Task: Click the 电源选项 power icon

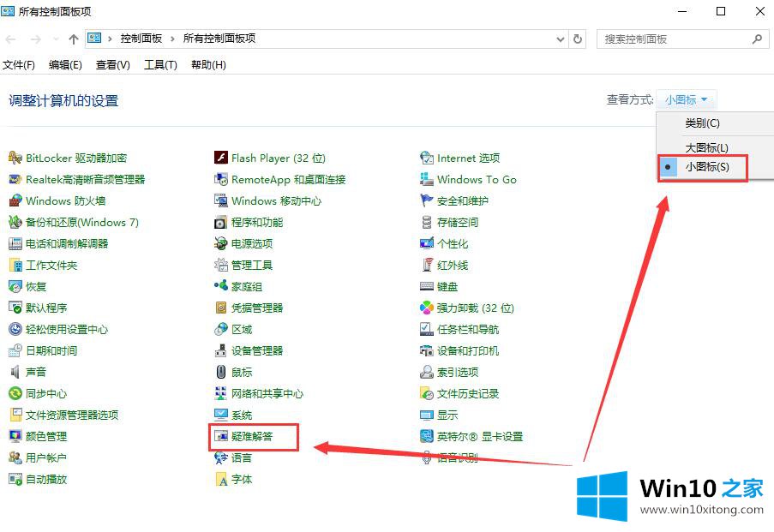Action: pyautogui.click(x=220, y=244)
